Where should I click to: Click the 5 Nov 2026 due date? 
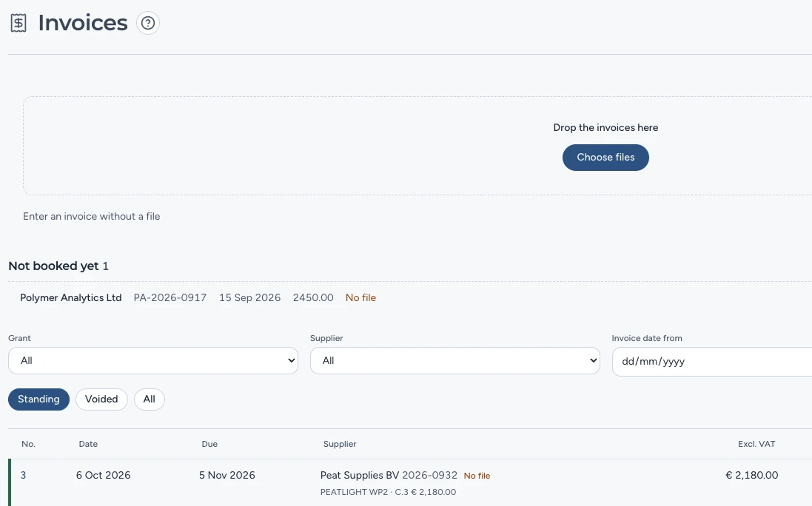[227, 475]
